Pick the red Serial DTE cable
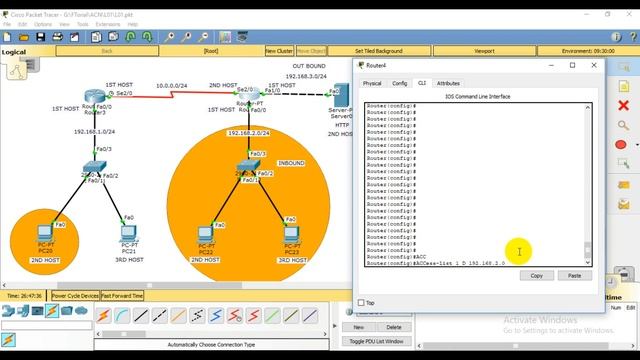 click(x=253, y=316)
